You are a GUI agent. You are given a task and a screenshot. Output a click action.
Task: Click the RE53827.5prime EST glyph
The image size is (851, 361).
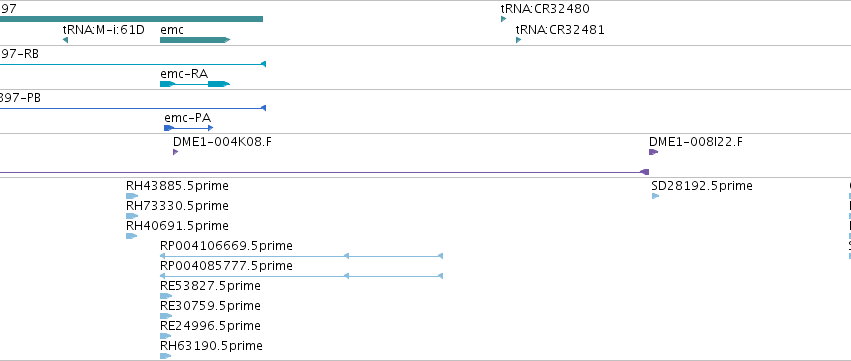click(x=166, y=296)
